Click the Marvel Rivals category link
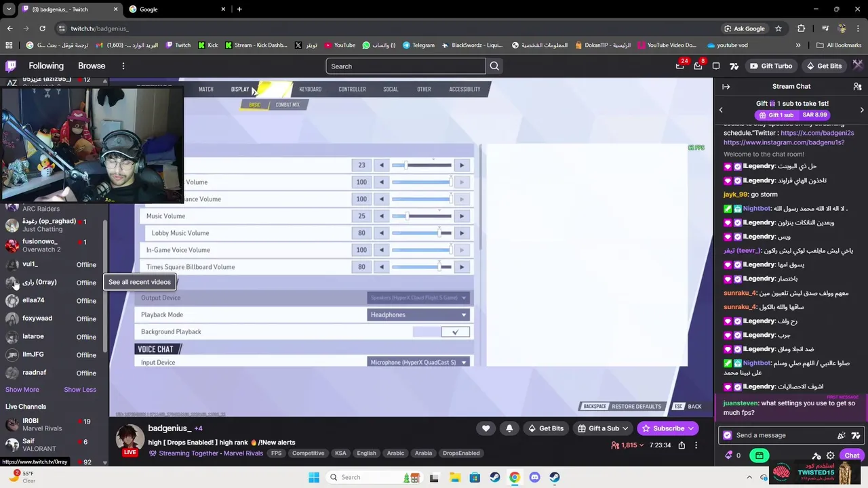This screenshot has height=488, width=868. pos(243,453)
